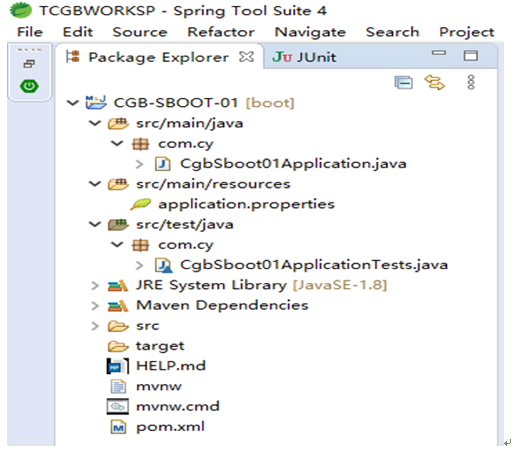Open the Refactor menu
514x453 pixels.
221,32
